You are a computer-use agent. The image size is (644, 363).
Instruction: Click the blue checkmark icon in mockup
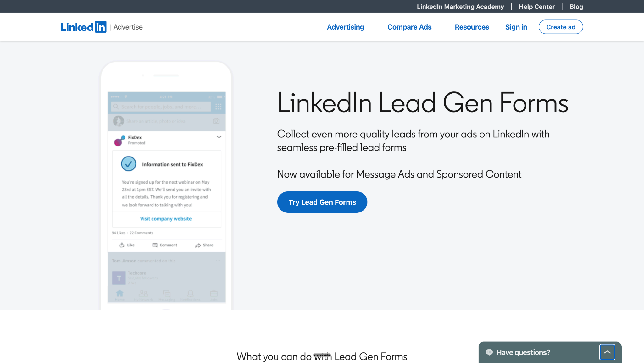129,164
